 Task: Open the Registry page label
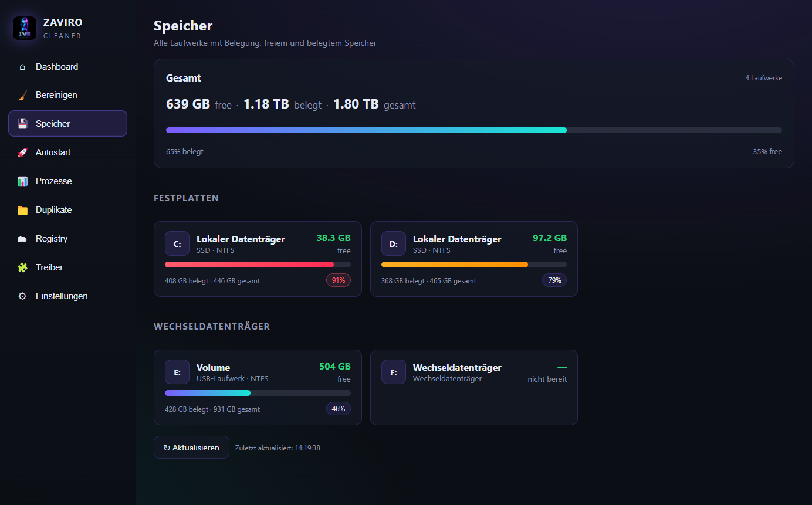click(x=52, y=239)
